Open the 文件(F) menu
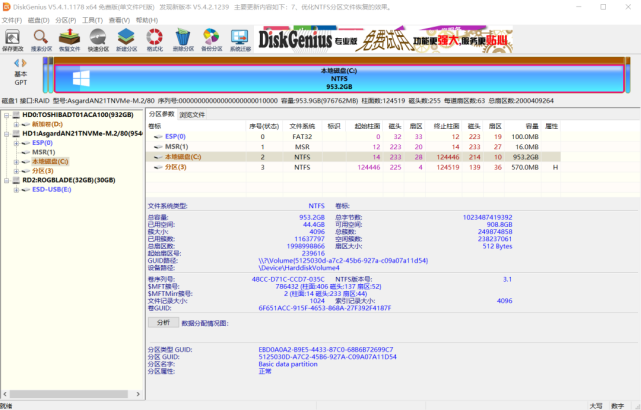The image size is (641, 410). (x=12, y=20)
